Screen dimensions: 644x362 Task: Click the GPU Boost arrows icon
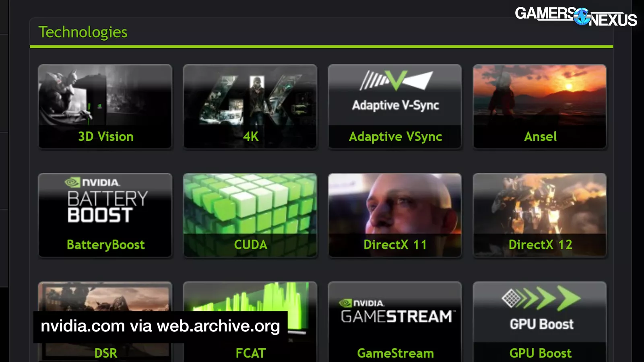coord(541,298)
